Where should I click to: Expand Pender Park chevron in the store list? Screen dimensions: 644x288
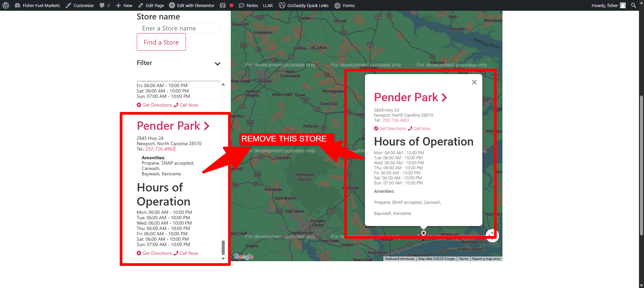207,126
